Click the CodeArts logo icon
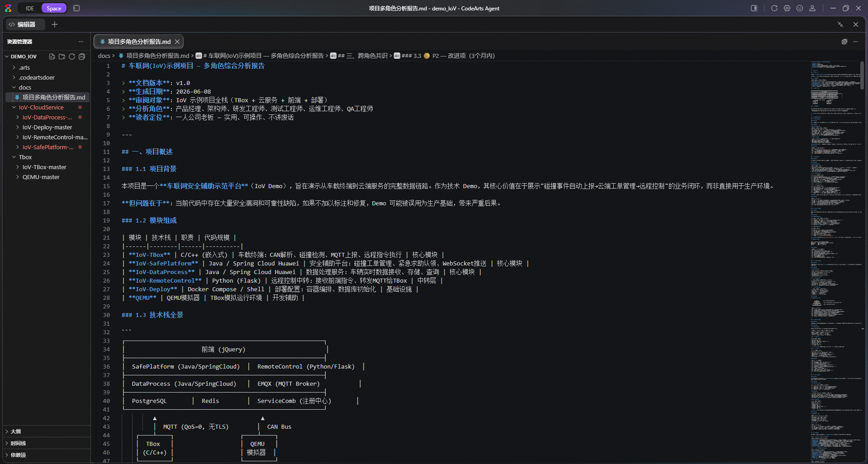The width and height of the screenshot is (868, 464). pyautogui.click(x=8, y=8)
